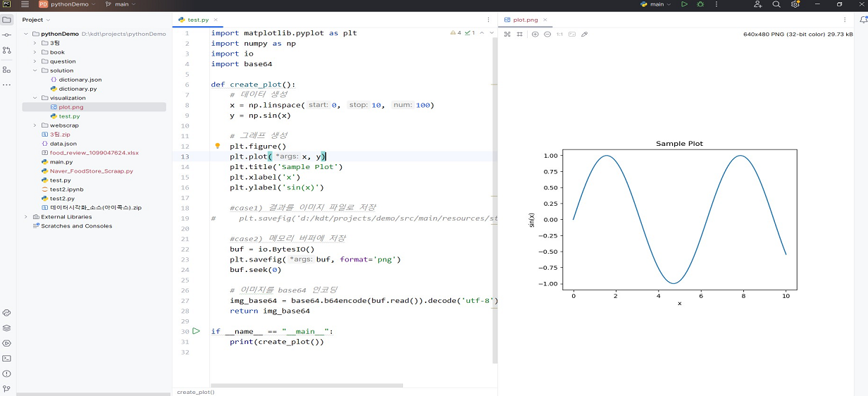Select food_review_1099047624.xlsx file
This screenshot has width=868, height=396.
(94, 153)
